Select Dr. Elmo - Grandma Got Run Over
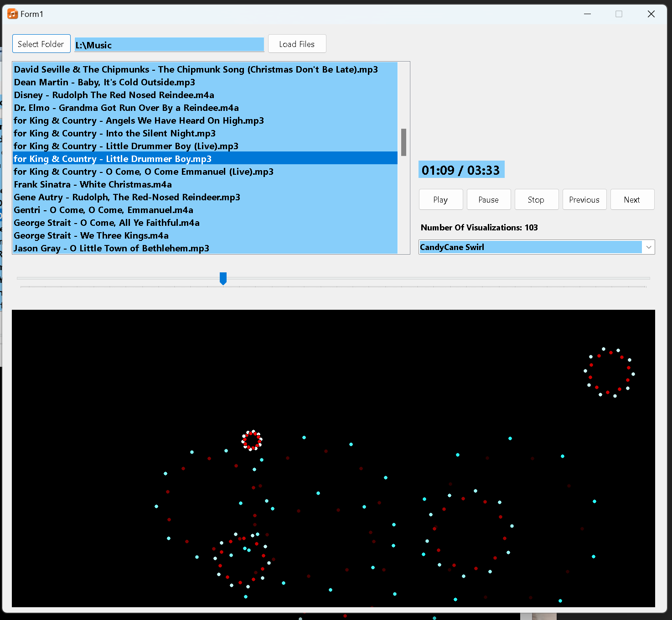 [x=205, y=108]
